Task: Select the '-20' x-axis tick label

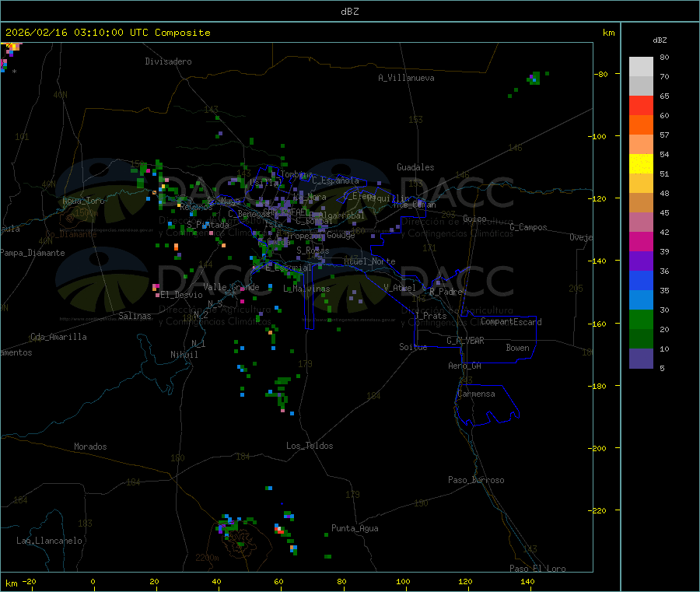Action: [29, 581]
